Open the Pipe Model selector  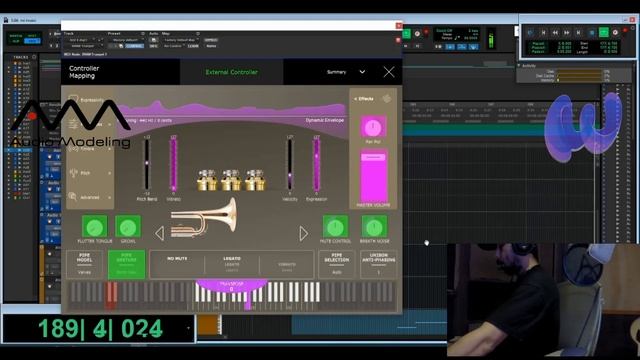pyautogui.click(x=84, y=264)
